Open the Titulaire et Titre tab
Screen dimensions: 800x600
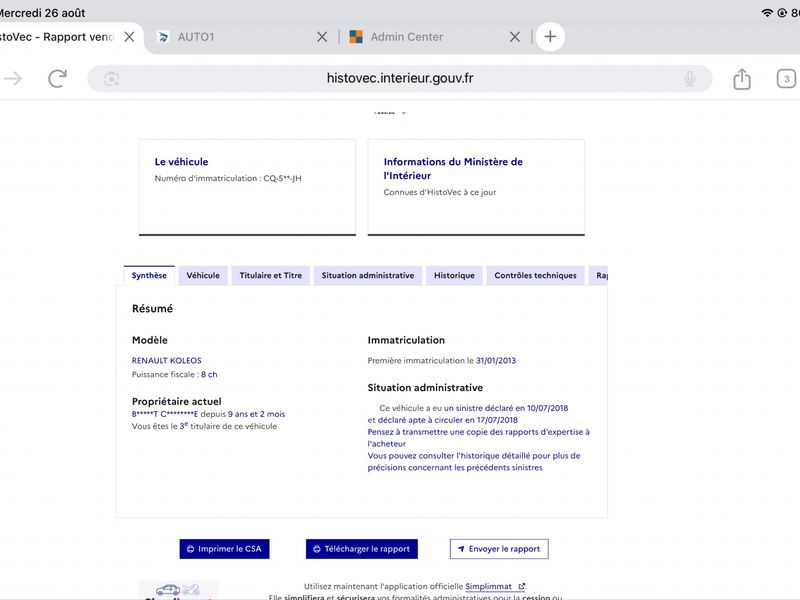tap(270, 276)
